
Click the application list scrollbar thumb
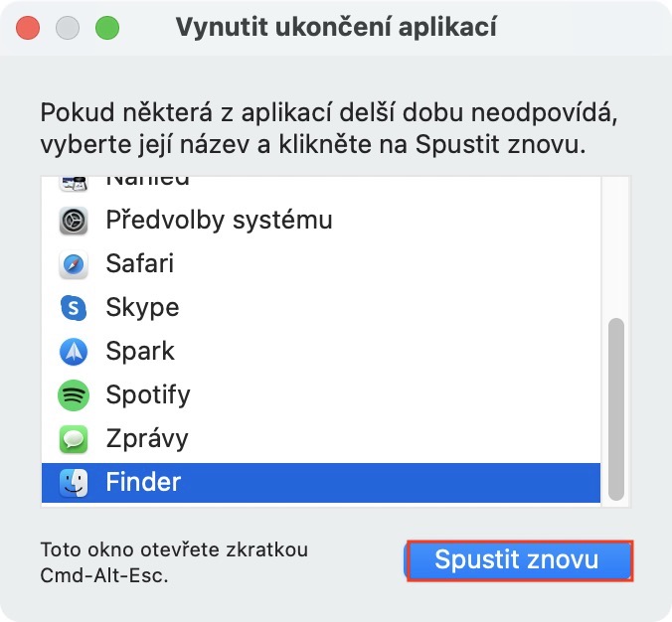tap(616, 407)
